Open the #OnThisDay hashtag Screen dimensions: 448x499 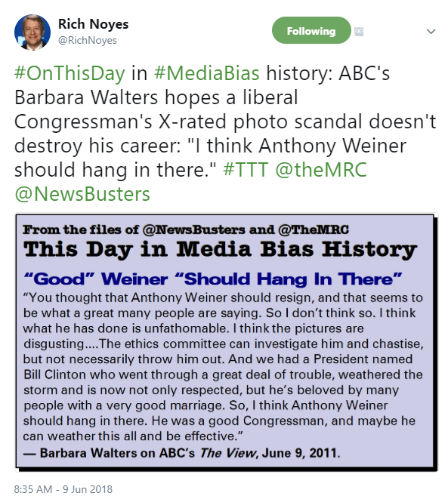(70, 73)
